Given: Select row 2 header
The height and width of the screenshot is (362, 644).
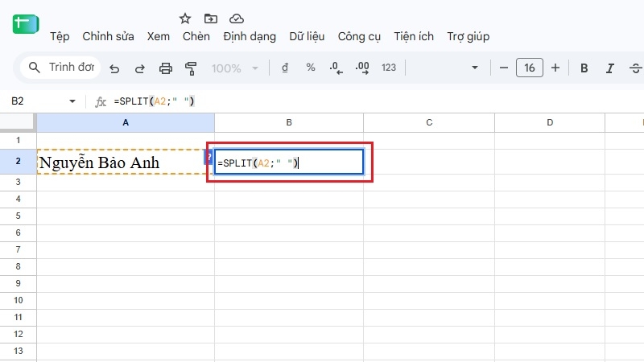Looking at the screenshot, I should coord(18,162).
